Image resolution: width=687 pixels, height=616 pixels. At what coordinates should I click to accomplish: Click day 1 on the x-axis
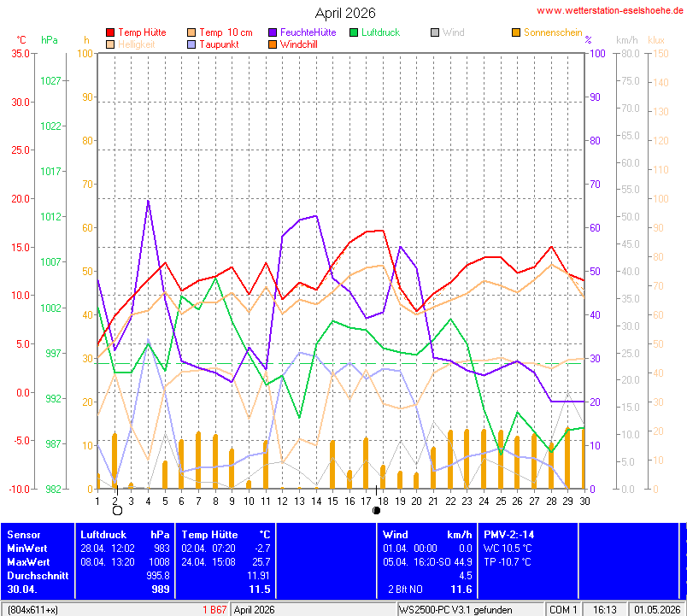coord(97,502)
